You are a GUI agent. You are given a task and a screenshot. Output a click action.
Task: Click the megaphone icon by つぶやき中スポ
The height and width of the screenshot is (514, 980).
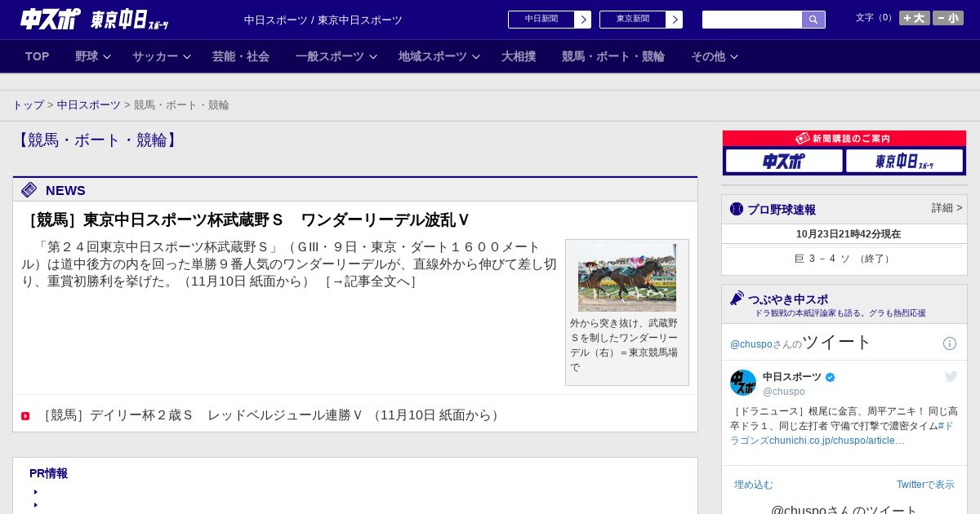737,298
